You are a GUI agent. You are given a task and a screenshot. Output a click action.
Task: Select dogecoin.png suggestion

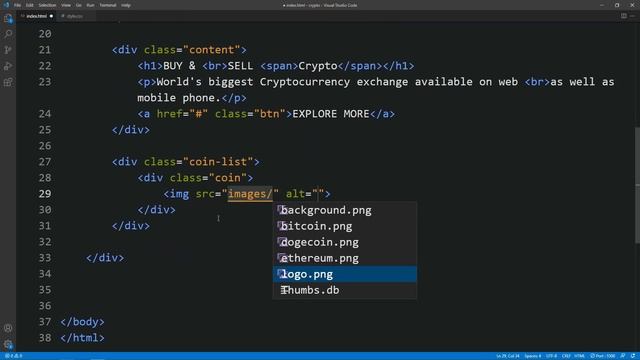click(345, 242)
